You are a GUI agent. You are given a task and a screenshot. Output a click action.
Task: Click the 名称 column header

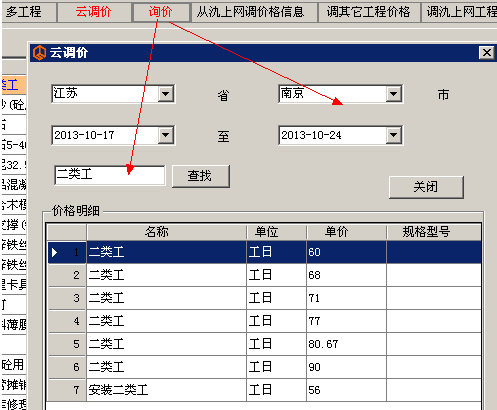[166, 232]
